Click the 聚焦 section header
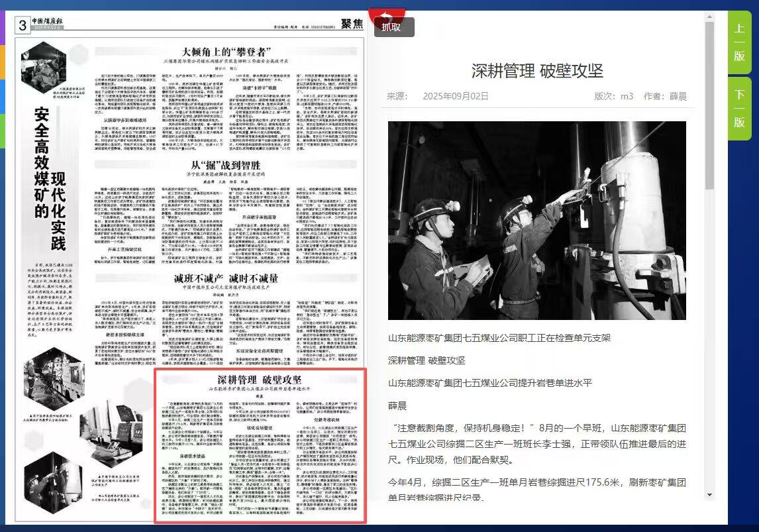The height and width of the screenshot is (532, 759). click(x=352, y=25)
